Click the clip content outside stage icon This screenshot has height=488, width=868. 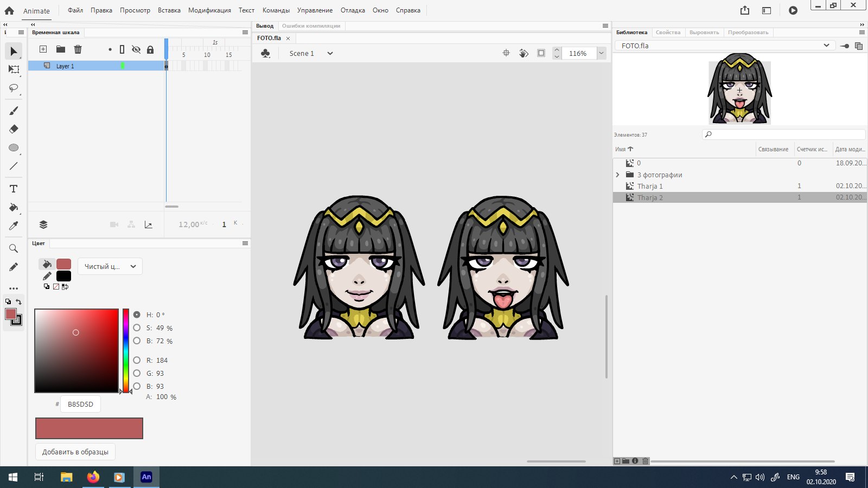[541, 53]
